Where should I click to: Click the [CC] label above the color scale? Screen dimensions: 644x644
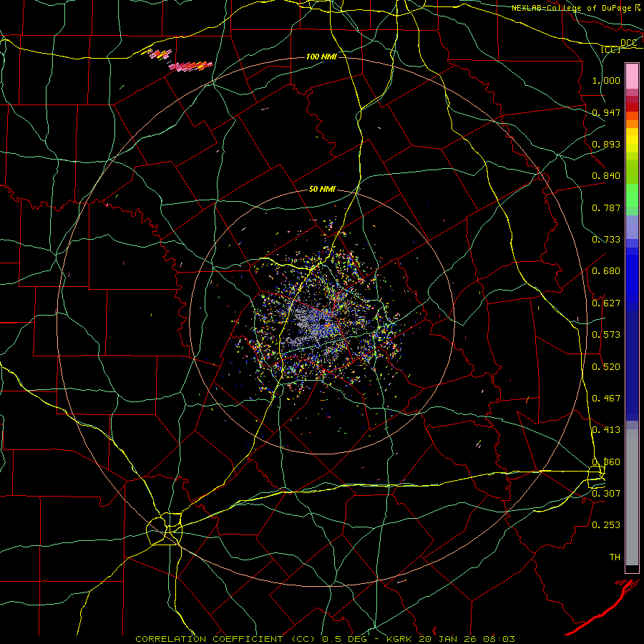[x=610, y=49]
